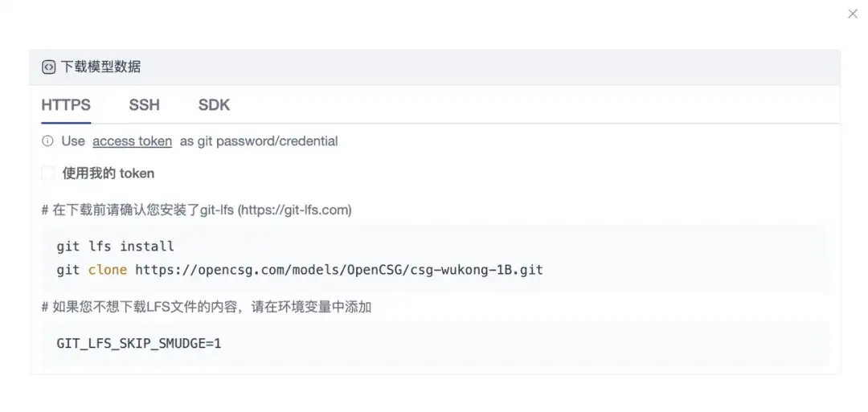The height and width of the screenshot is (412, 868).
Task: Close the download dialog with the X
Action: [x=853, y=14]
